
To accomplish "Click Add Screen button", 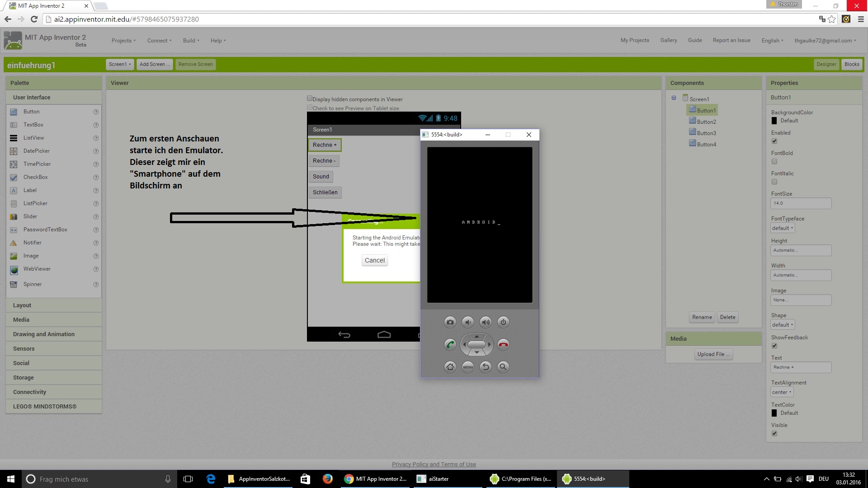I will 155,64.
